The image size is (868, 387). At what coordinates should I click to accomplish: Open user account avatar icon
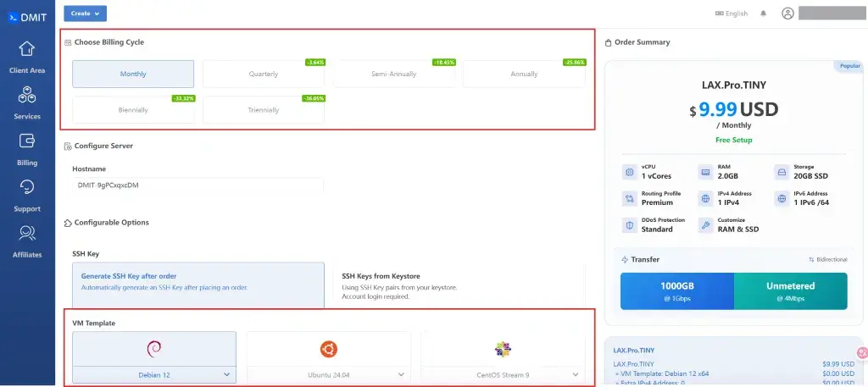pos(787,14)
